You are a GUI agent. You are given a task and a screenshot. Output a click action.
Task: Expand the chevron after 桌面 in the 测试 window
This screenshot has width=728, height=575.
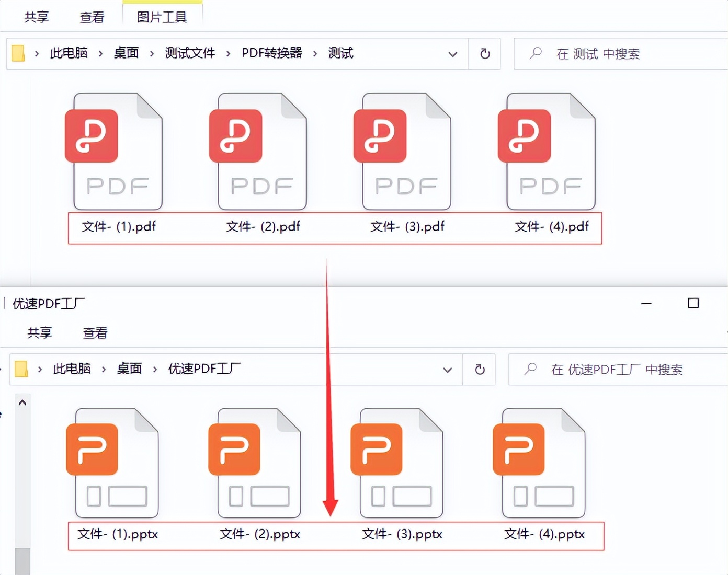[152, 53]
